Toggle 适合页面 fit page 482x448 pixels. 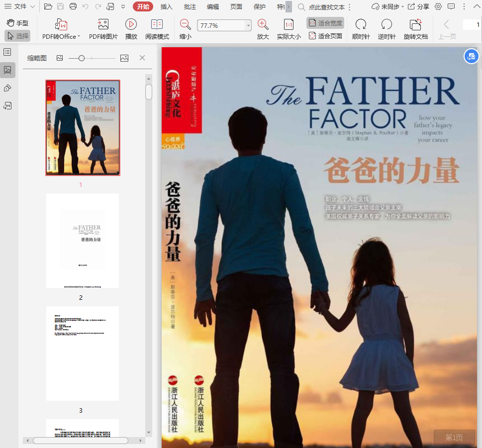325,36
